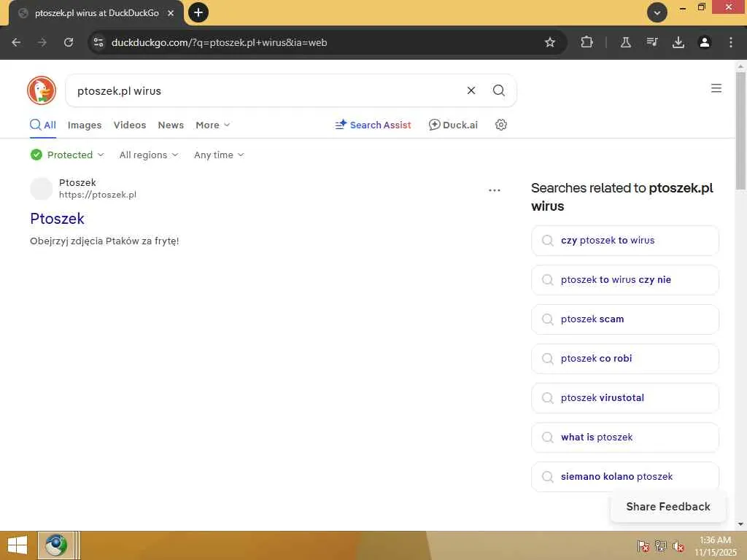
Task: Open the DuckDuckGo hamburger menu
Action: point(716,88)
